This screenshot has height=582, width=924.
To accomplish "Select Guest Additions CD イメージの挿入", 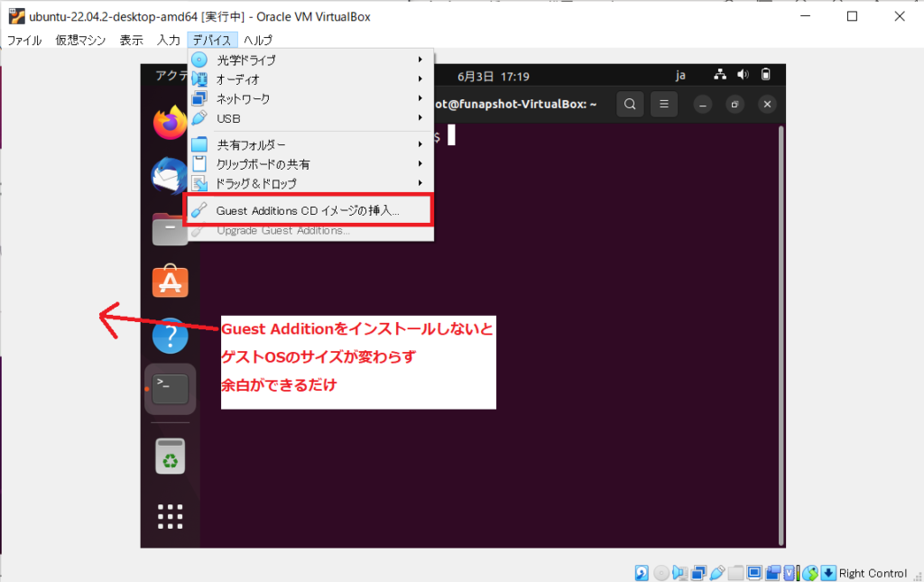I will point(308,210).
